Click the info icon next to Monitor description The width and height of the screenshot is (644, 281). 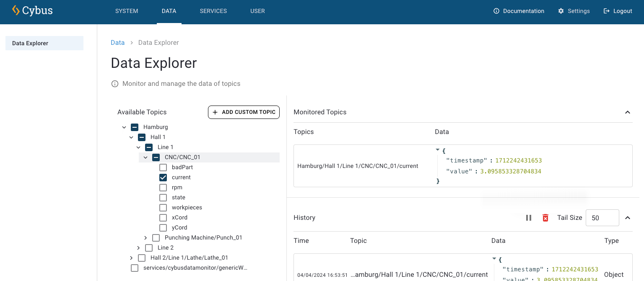(114, 83)
